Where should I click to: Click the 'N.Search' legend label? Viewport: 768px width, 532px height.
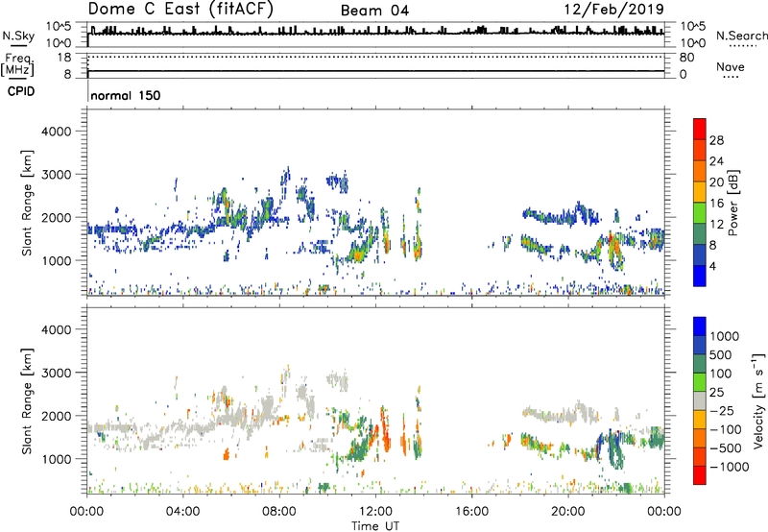(x=742, y=36)
